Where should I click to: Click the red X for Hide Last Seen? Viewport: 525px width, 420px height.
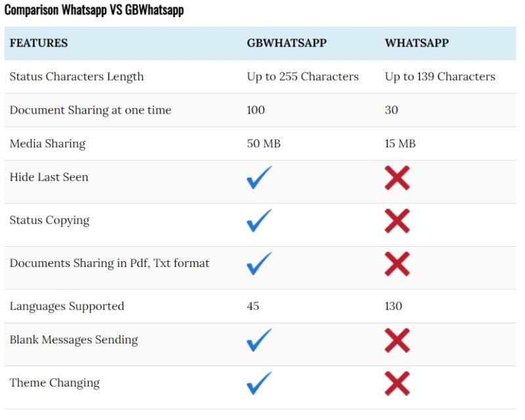point(397,178)
